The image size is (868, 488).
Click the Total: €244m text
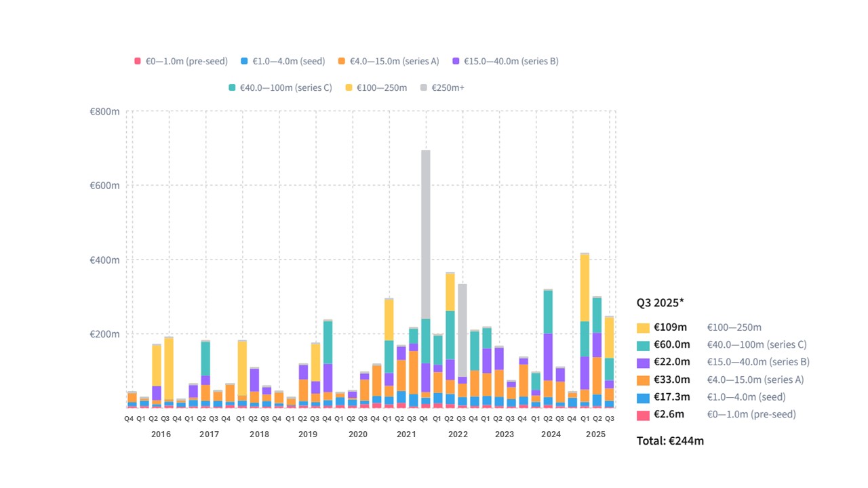pyautogui.click(x=670, y=441)
